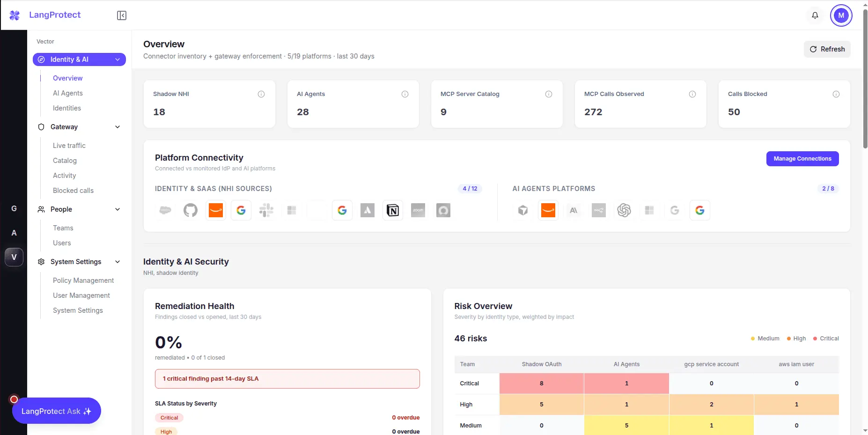Image resolution: width=868 pixels, height=435 pixels.
Task: Select the OpenAI platform icon
Action: pyautogui.click(x=624, y=210)
